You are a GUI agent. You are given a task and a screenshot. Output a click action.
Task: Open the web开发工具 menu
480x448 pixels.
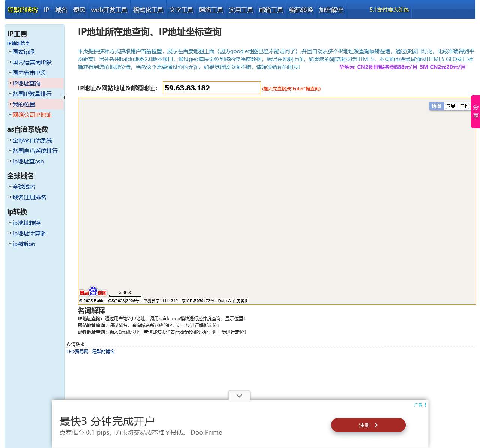click(x=109, y=10)
